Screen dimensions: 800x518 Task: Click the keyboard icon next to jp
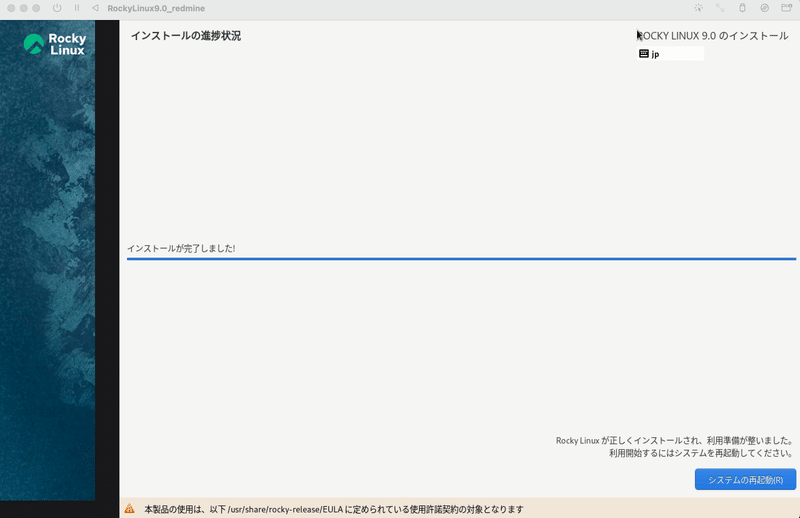644,54
